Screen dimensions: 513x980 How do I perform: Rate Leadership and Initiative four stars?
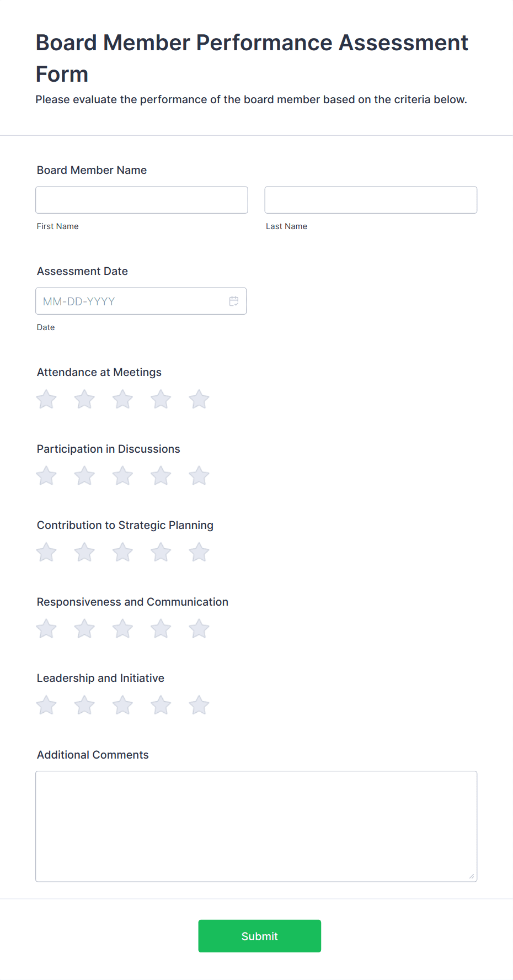(161, 705)
